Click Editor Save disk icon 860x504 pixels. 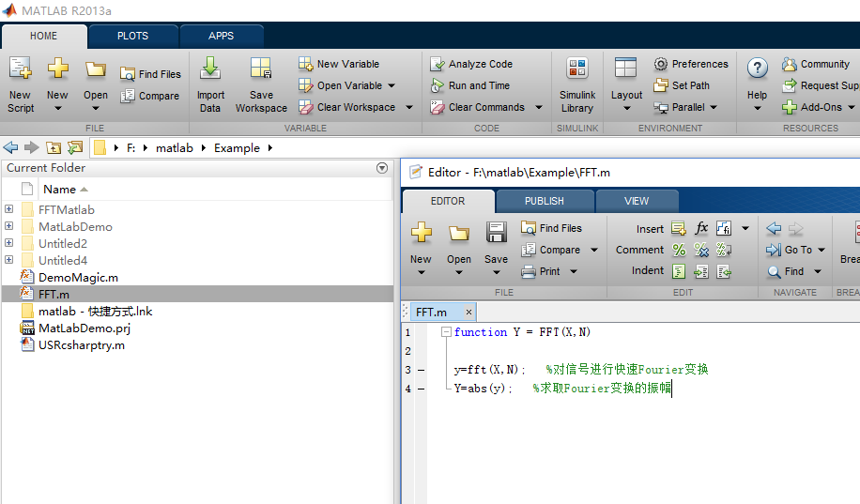(497, 233)
